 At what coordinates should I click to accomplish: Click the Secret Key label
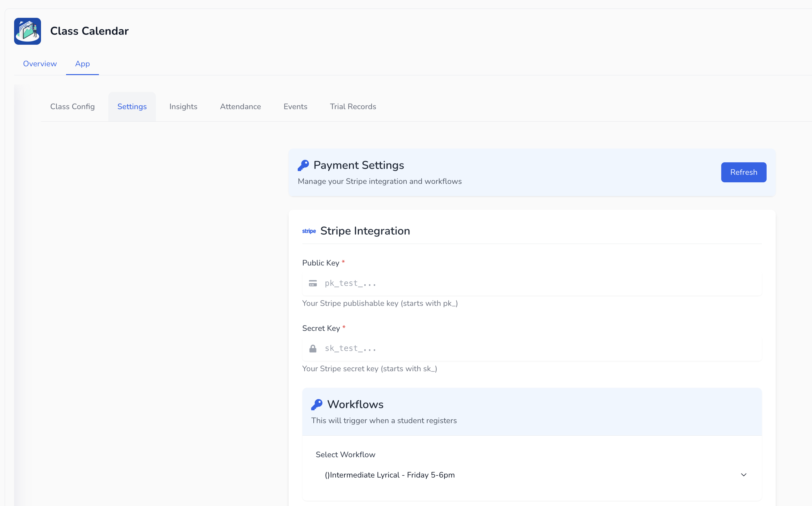click(x=321, y=328)
